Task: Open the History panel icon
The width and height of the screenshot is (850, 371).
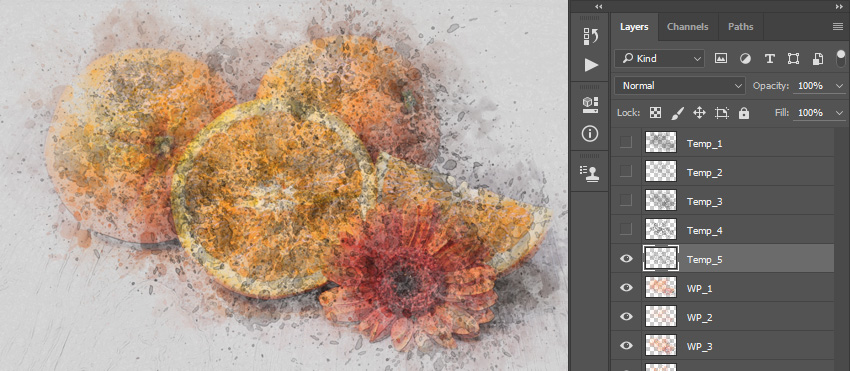Action: (x=590, y=36)
